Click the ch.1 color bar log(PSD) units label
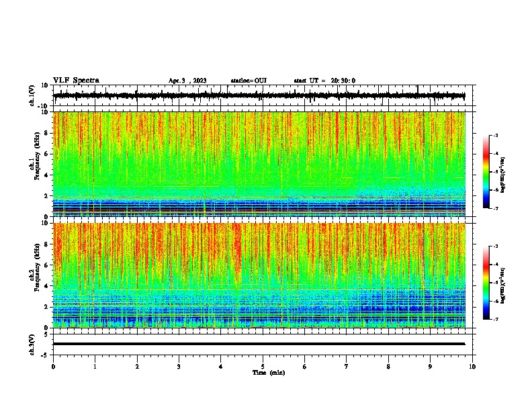This screenshot has height=411, width=532. point(502,175)
